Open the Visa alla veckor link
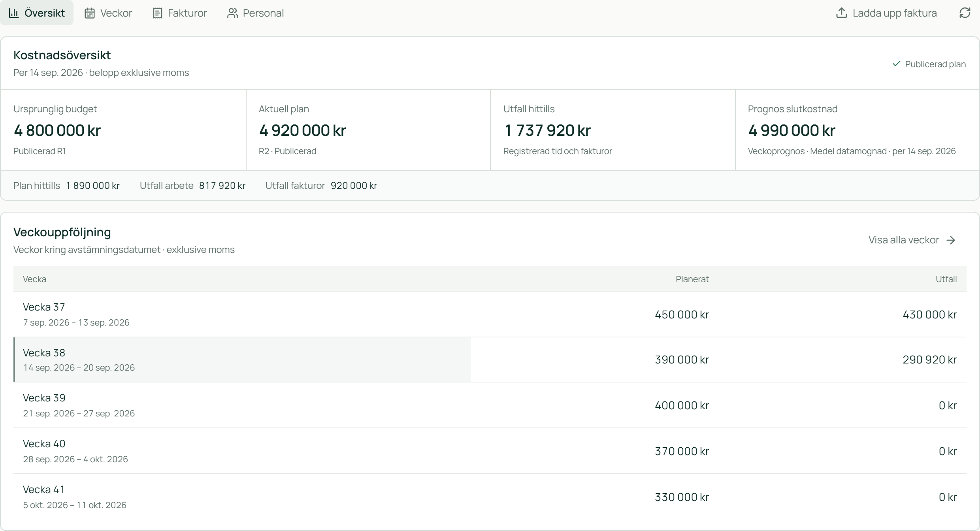 (x=912, y=240)
